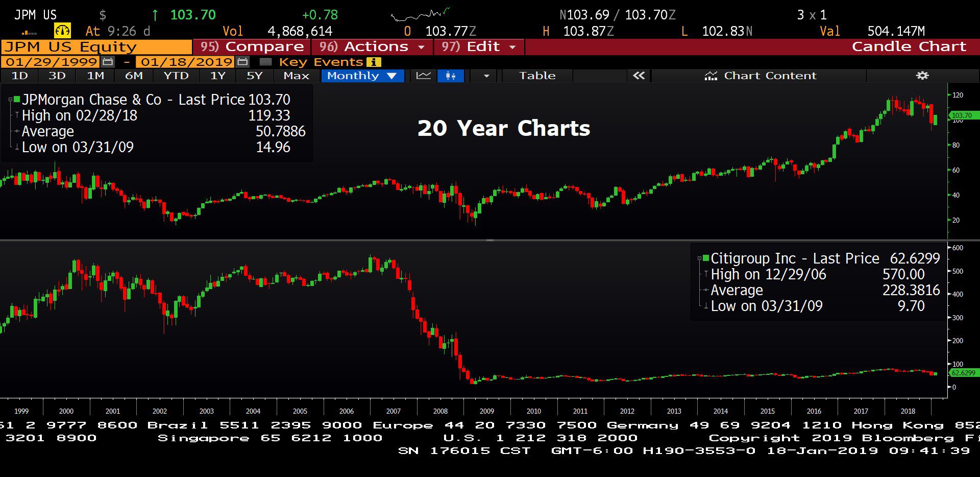
Task: Open the 97) Edit dropdown menu
Action: click(479, 46)
